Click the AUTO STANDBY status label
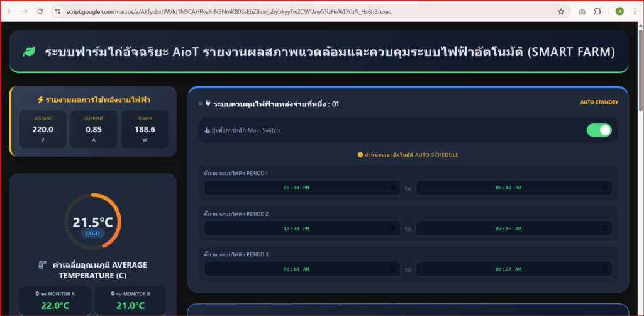The image size is (644, 316). pyautogui.click(x=599, y=102)
